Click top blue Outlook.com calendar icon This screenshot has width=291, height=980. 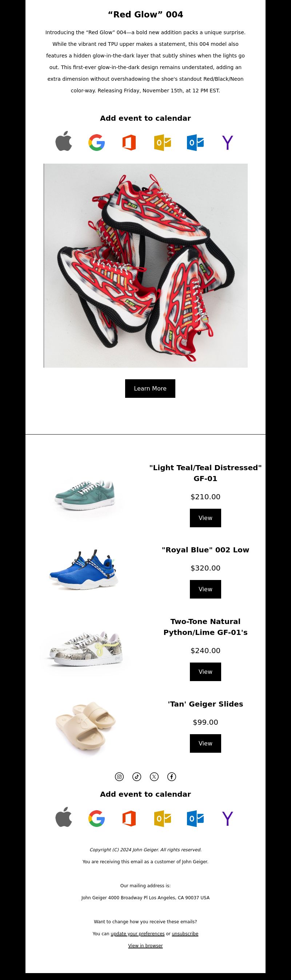[x=195, y=142]
